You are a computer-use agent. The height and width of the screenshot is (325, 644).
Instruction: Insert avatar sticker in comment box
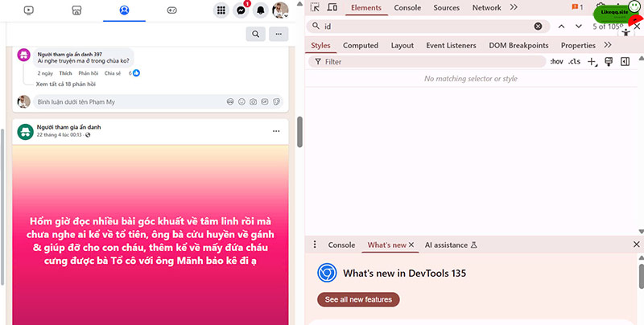pos(230,102)
